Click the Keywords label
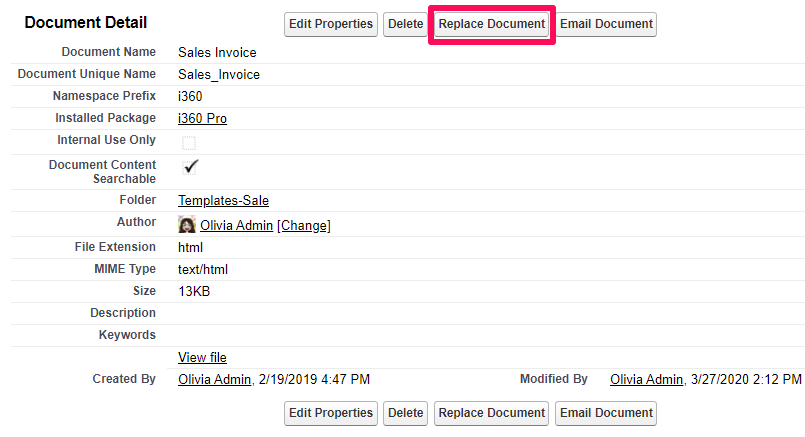 coord(127,335)
